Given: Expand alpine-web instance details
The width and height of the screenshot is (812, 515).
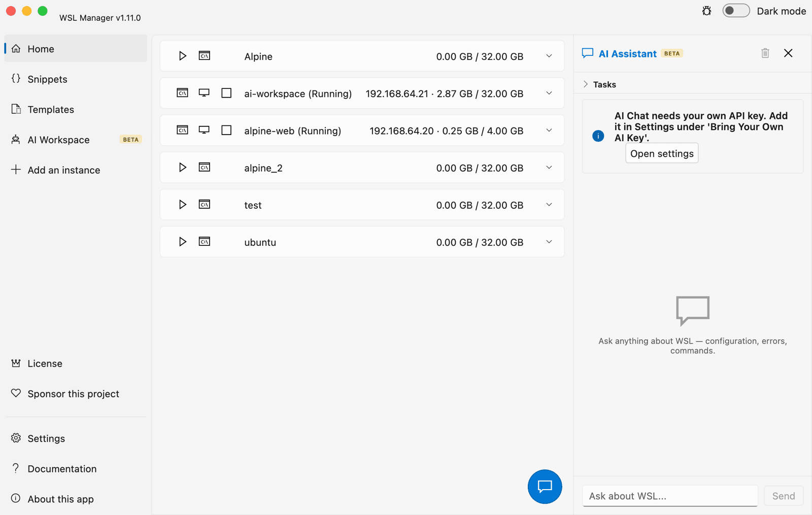Looking at the screenshot, I should pyautogui.click(x=549, y=130).
